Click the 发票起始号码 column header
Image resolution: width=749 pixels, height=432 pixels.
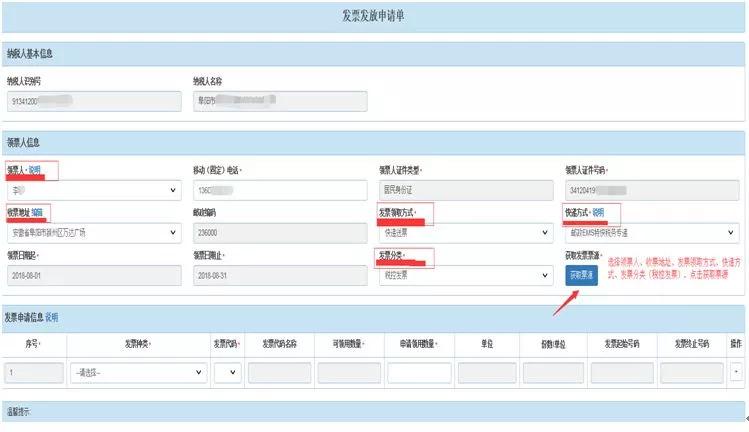621,344
